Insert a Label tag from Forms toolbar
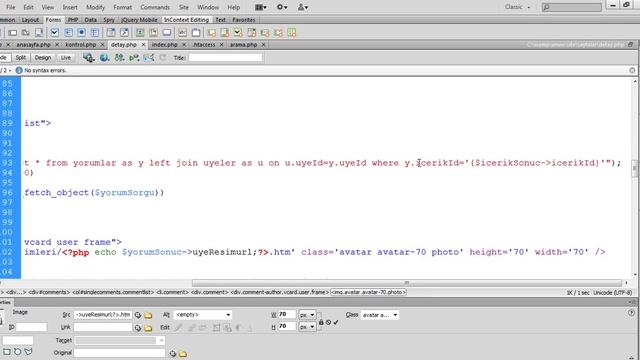The width and height of the screenshot is (640, 360). 182,33
